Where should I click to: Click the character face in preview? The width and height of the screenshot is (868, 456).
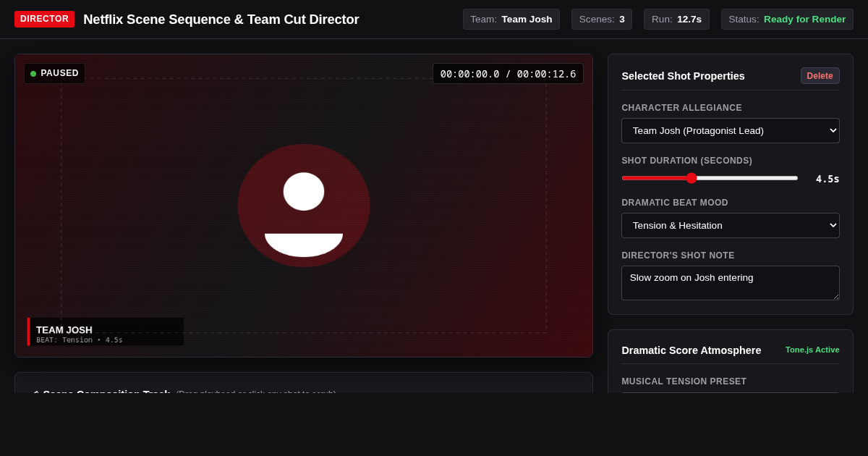pyautogui.click(x=304, y=206)
